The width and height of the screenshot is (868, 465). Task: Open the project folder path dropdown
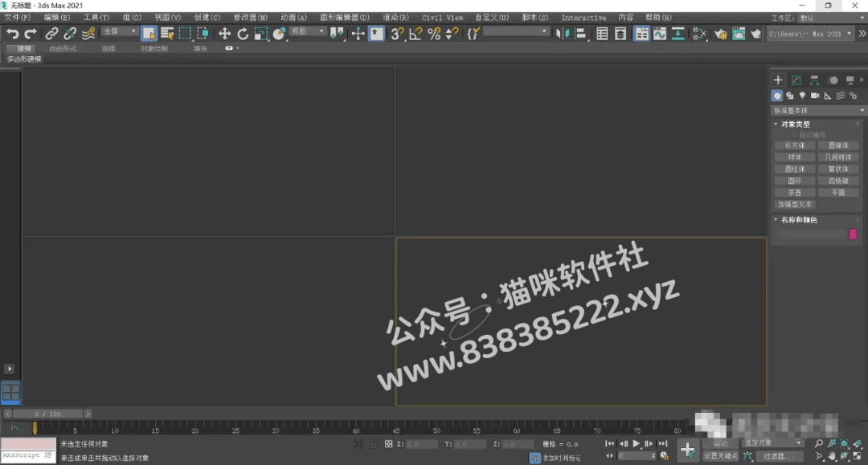tap(810, 34)
